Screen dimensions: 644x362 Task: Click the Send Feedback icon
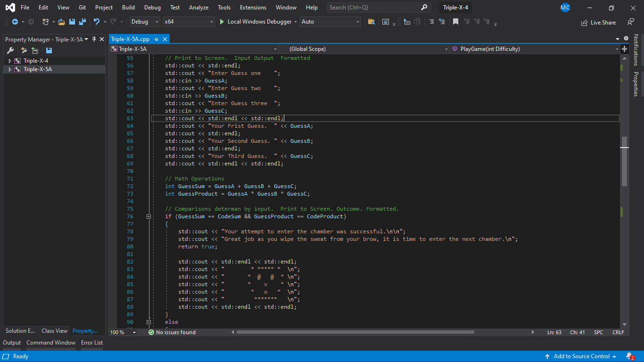coord(630,22)
